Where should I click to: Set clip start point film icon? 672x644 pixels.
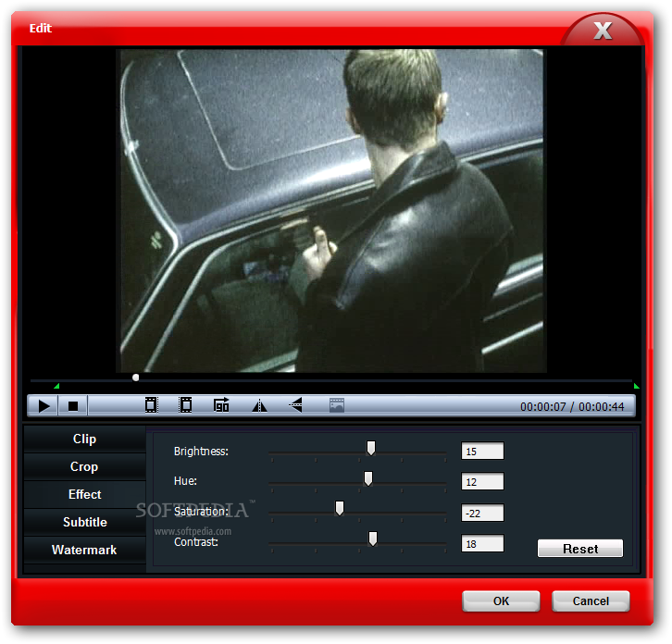151,405
